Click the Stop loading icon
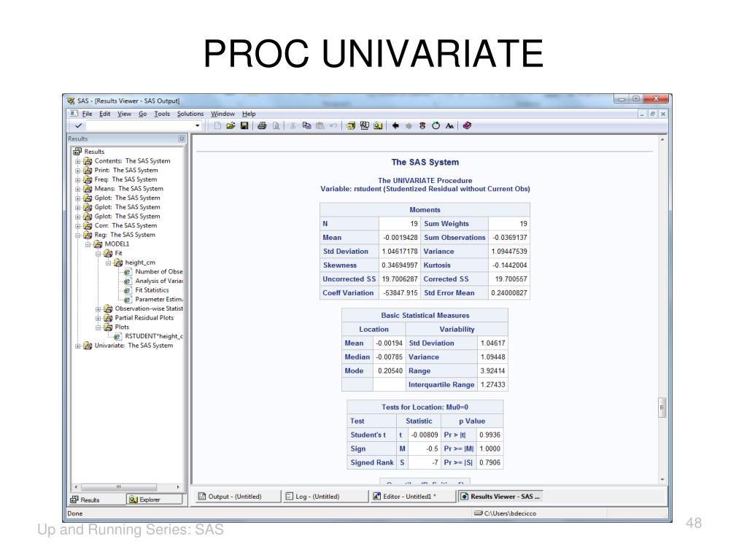Viewport: 747px width, 560px height. pyautogui.click(x=422, y=125)
